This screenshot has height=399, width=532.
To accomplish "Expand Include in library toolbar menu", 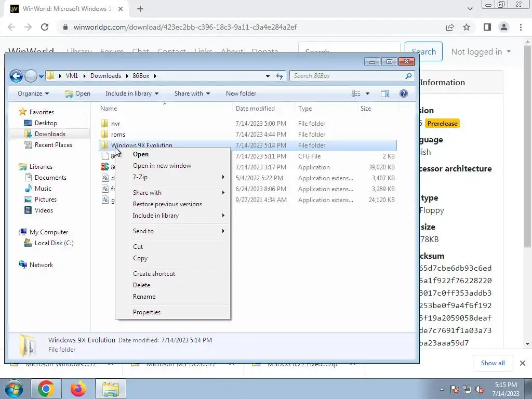I will [x=132, y=94].
